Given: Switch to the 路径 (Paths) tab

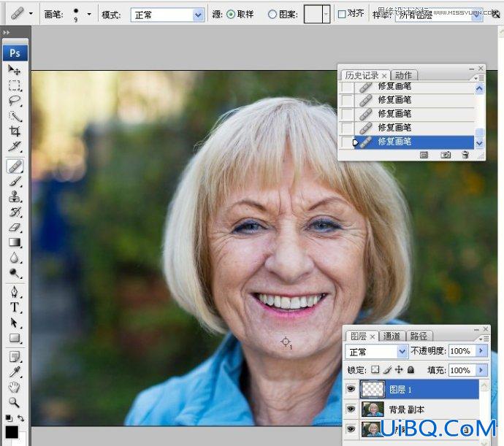Looking at the screenshot, I should [x=419, y=336].
